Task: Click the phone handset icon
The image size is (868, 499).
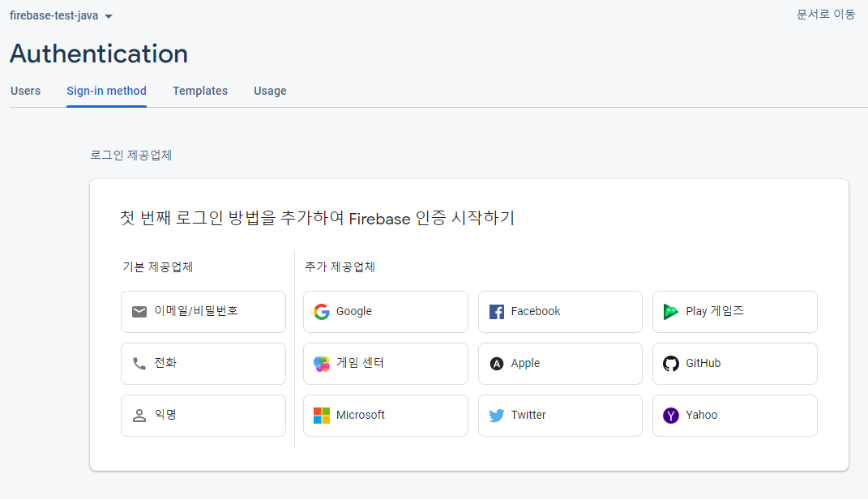Action: [x=139, y=364]
